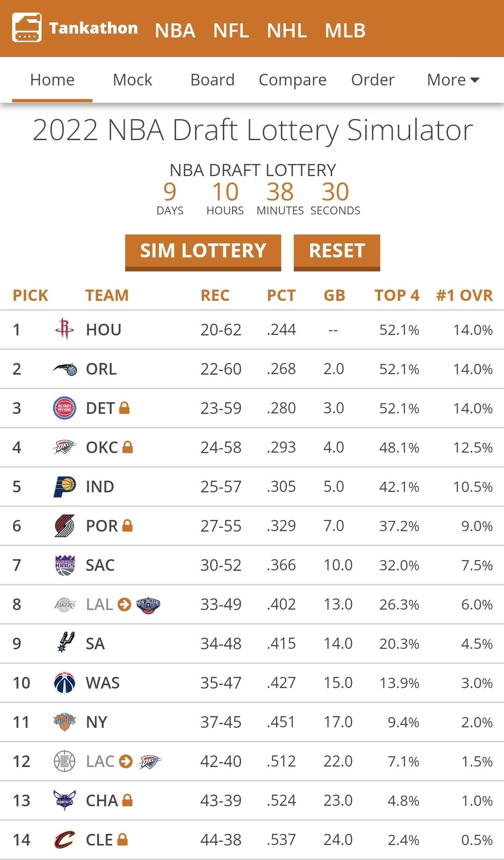
Task: Click the Indiana Pacers team logo
Action: (64, 487)
